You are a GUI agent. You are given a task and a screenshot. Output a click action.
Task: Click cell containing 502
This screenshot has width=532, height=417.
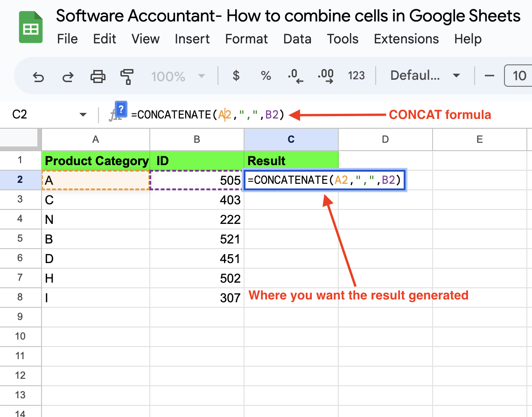pos(197,278)
